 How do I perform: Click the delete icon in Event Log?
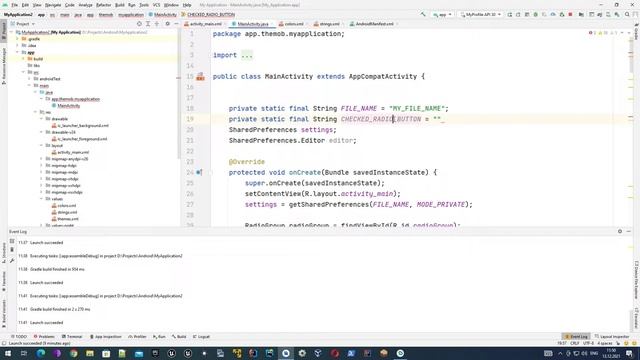tap(12, 250)
